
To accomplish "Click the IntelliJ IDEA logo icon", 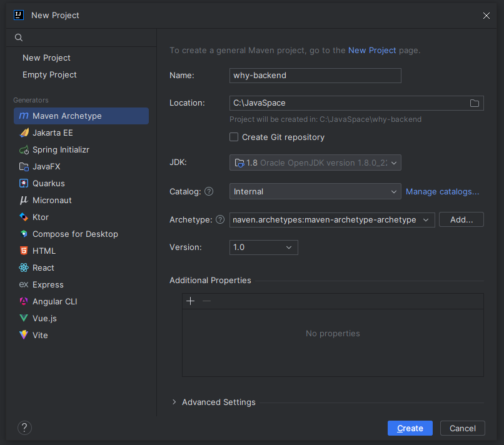I will pos(19,15).
